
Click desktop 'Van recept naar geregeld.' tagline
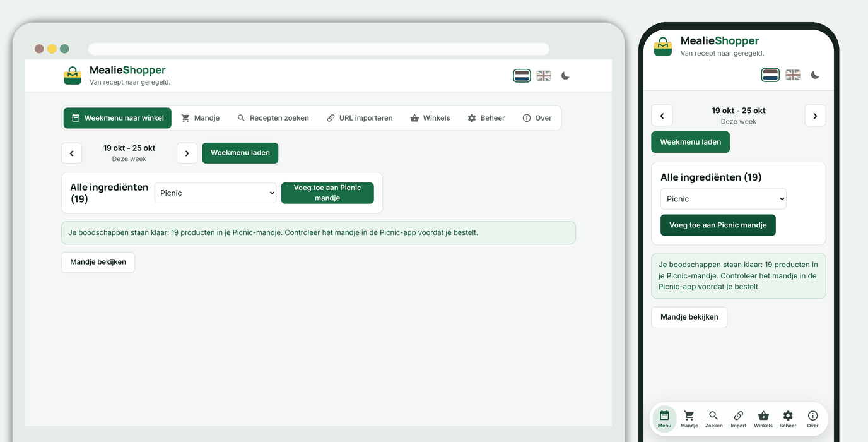(x=130, y=82)
